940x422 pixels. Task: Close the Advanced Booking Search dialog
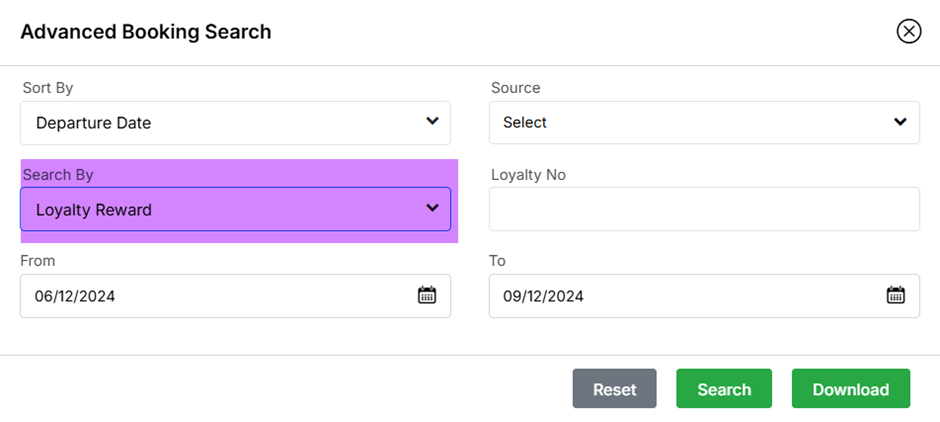point(908,31)
